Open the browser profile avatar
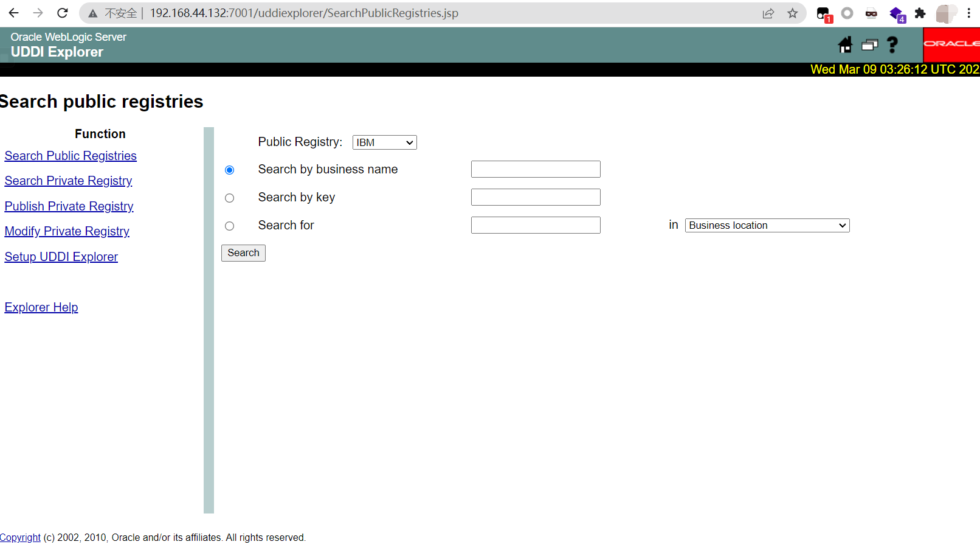980x550 pixels. (945, 13)
